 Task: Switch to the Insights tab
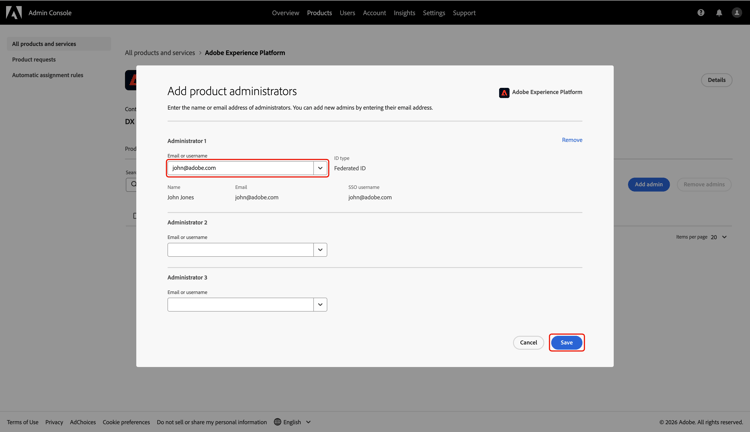coord(404,13)
